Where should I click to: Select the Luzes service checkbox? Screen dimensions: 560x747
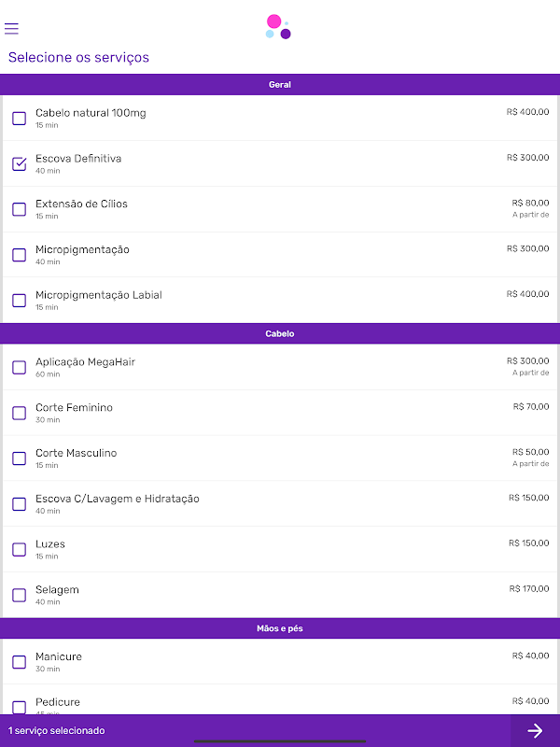click(x=19, y=549)
